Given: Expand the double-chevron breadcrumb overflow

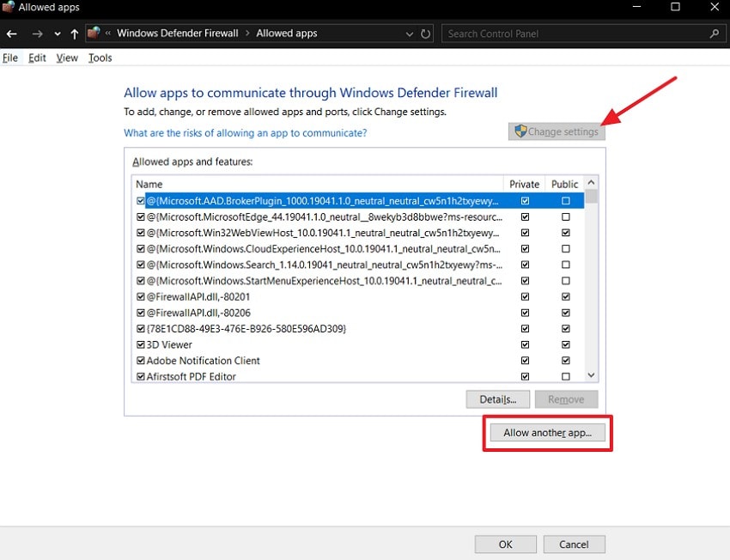Looking at the screenshot, I should [108, 33].
